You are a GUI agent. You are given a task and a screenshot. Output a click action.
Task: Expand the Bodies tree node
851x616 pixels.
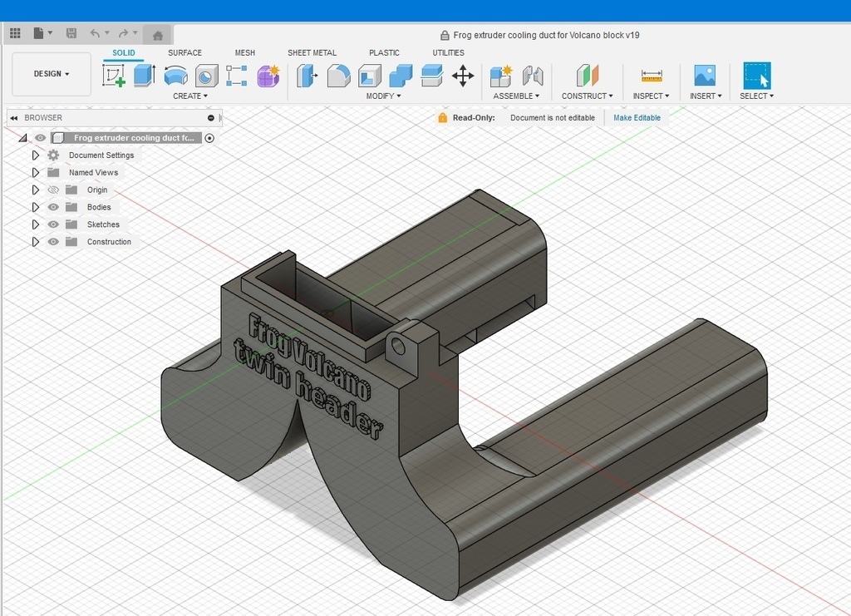[x=36, y=208]
